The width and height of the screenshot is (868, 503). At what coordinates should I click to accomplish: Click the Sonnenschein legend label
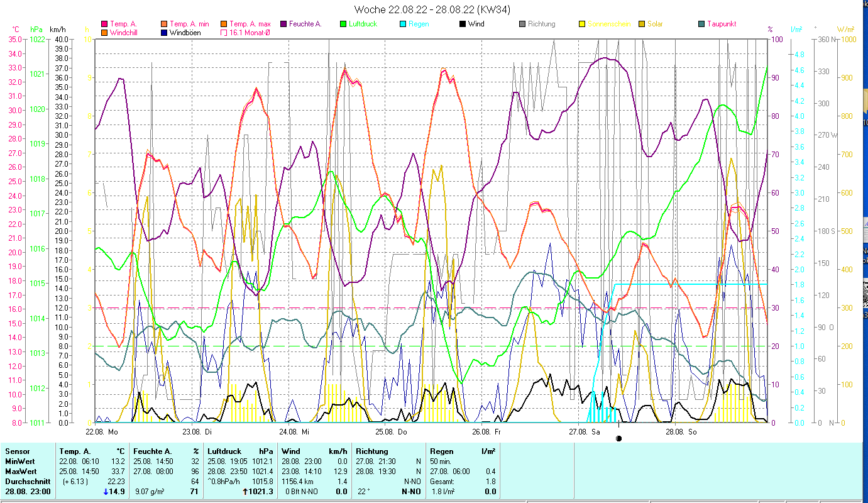click(x=608, y=24)
